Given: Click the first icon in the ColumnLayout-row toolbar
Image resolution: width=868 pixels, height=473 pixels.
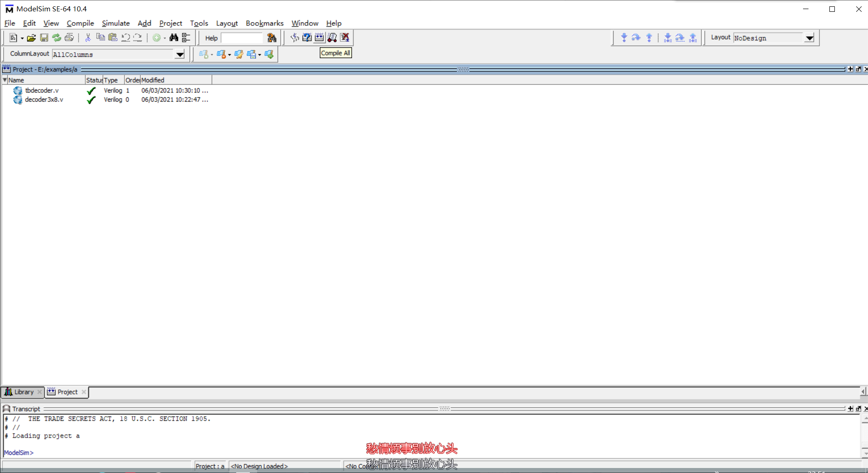Looking at the screenshot, I should point(203,55).
